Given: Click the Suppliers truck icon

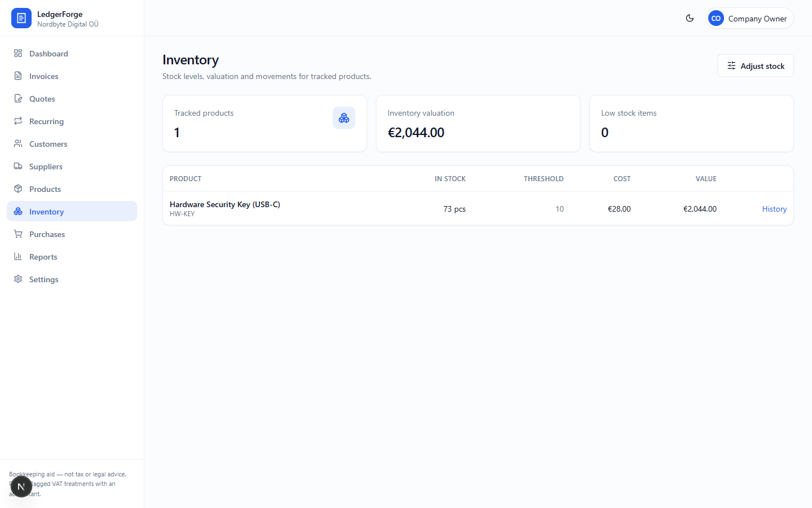Looking at the screenshot, I should 18,166.
